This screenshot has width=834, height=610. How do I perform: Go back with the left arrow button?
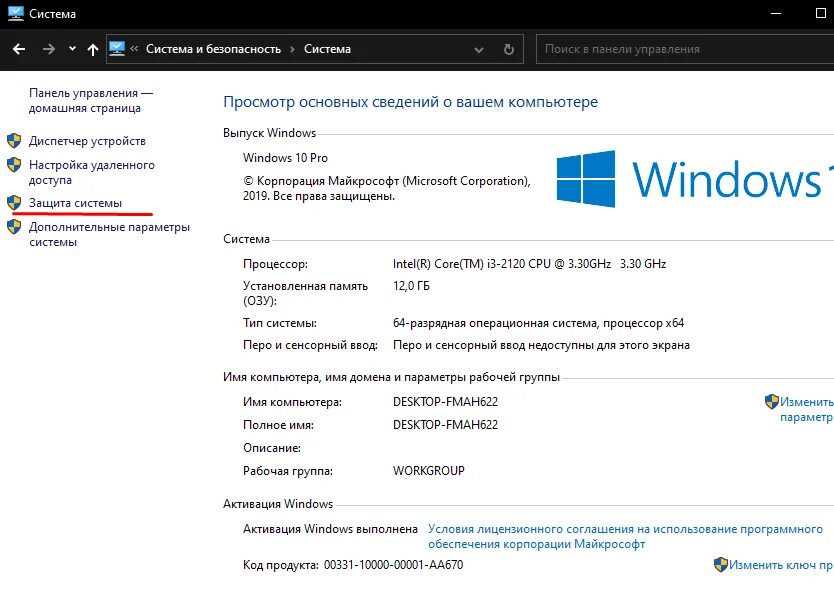pos(19,49)
